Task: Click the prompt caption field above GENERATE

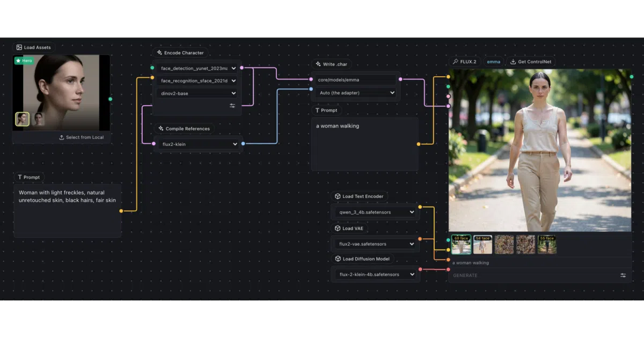Action: click(539, 263)
